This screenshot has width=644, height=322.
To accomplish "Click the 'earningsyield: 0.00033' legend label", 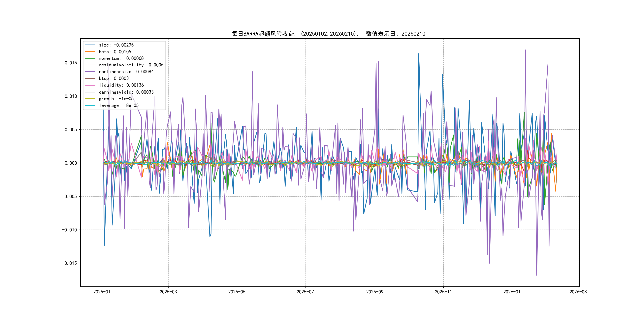I will pyautogui.click(x=126, y=92).
